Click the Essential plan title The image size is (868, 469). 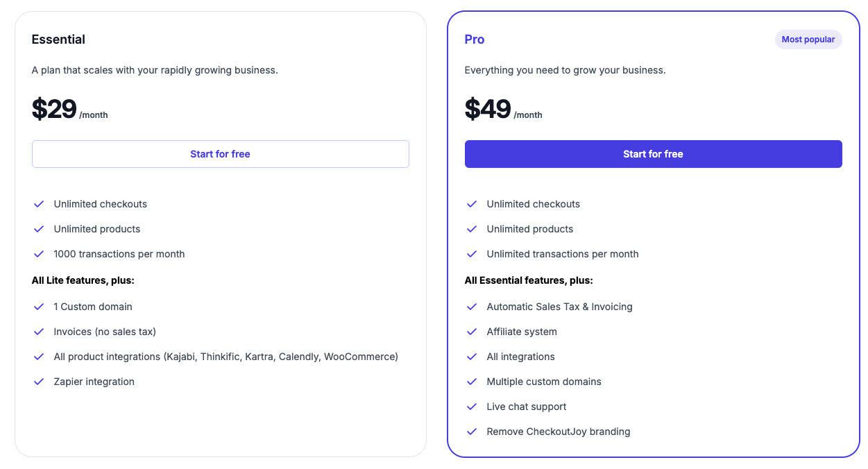click(x=58, y=40)
